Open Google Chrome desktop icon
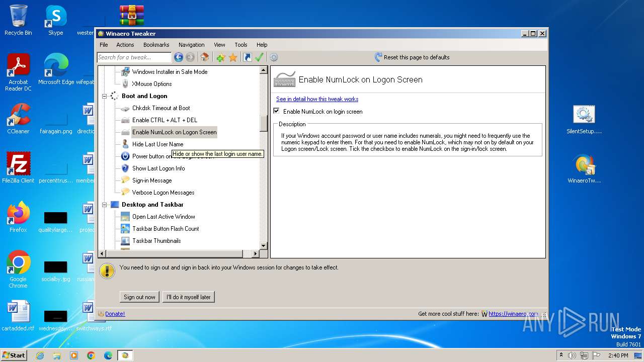This screenshot has height=362, width=644. click(18, 269)
